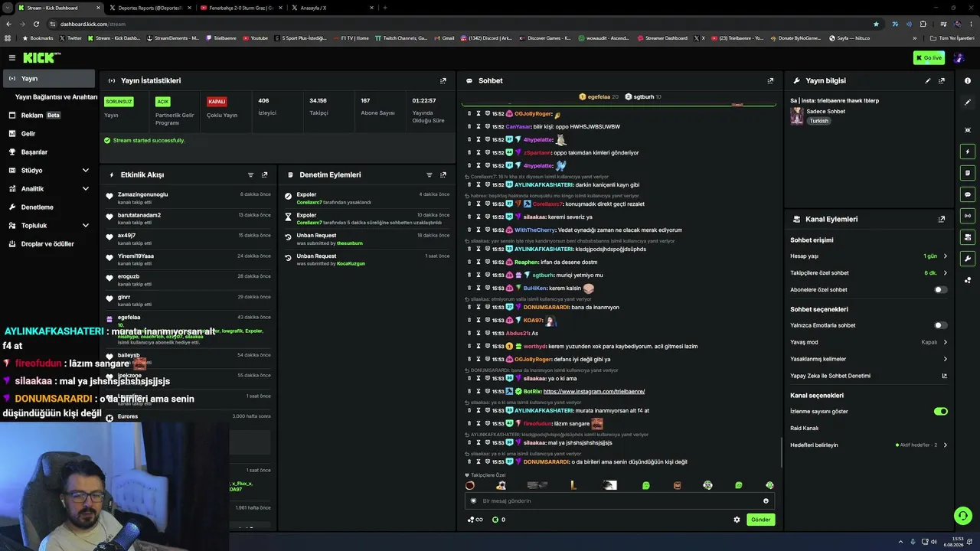This screenshot has height=551, width=980.
Task: Open Yavaş mod options chevron
Action: click(945, 342)
